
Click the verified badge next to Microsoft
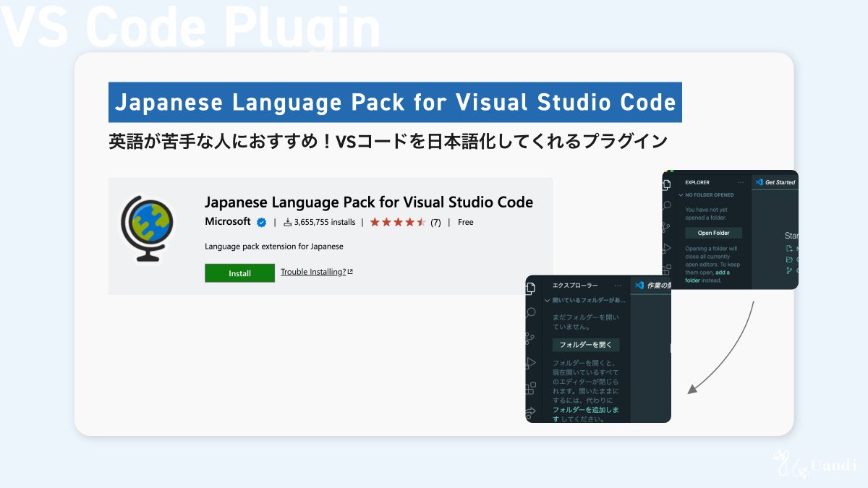(261, 222)
